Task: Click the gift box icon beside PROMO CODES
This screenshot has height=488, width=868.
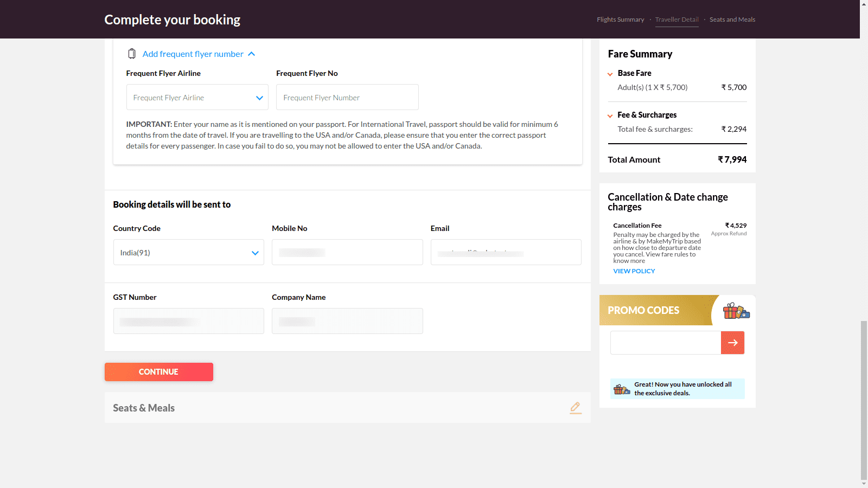Action: pyautogui.click(x=736, y=311)
